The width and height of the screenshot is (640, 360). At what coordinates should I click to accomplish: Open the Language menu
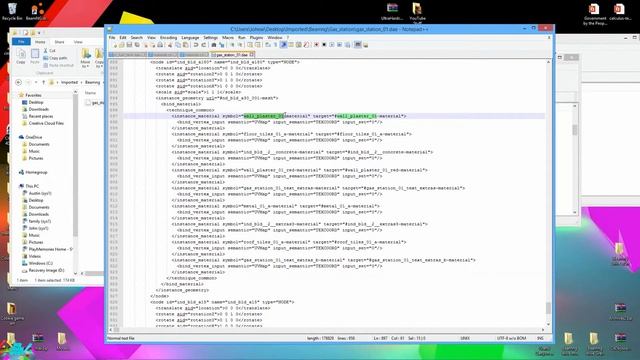190,38
